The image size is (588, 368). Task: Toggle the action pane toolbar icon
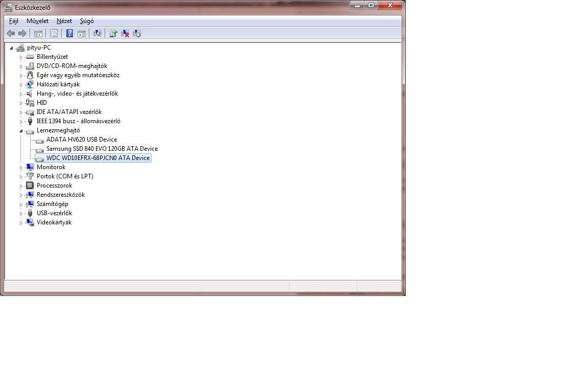(x=81, y=34)
